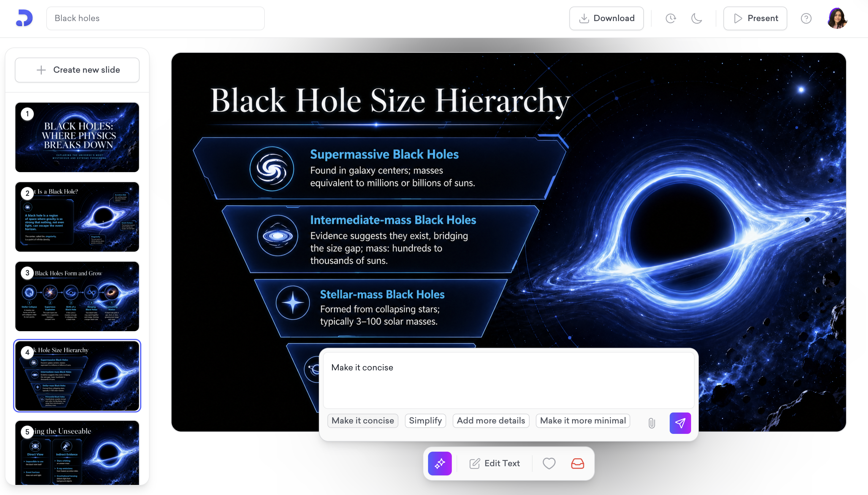Select the Add more details chip
868x495 pixels.
(491, 421)
